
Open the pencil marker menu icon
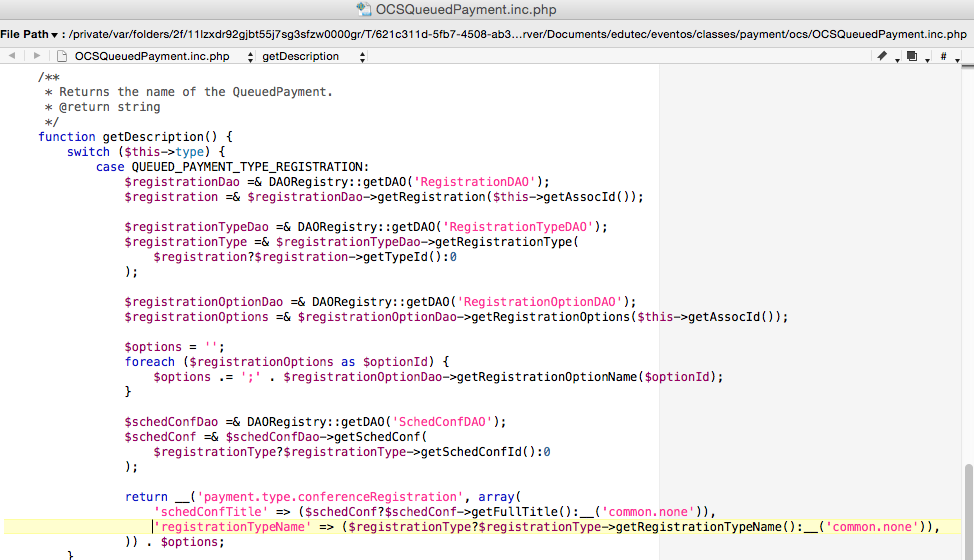click(883, 56)
